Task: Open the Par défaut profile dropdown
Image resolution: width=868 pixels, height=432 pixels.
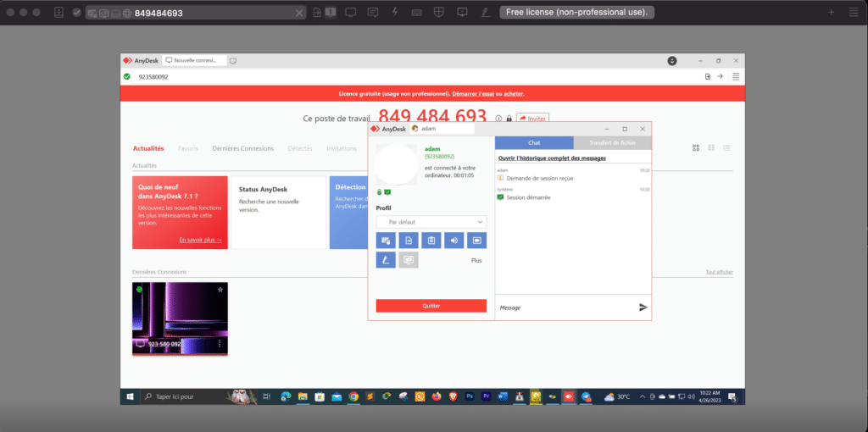Action: click(431, 222)
